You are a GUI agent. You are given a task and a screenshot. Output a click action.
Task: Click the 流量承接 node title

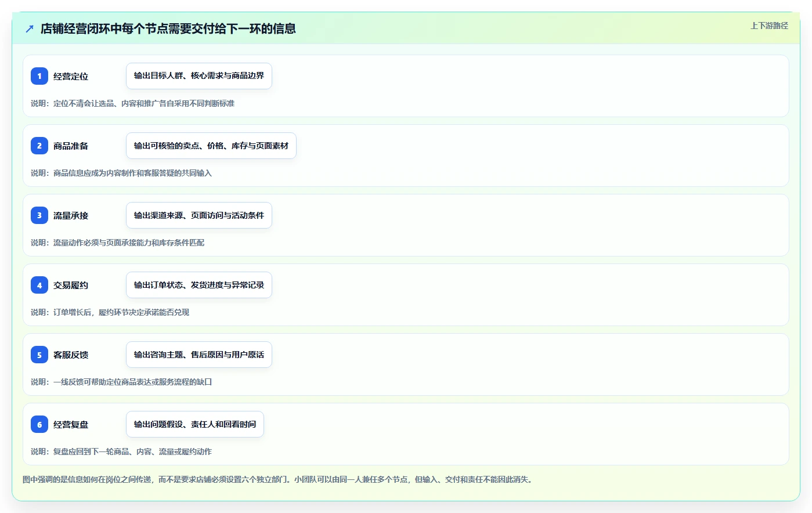pyautogui.click(x=71, y=215)
